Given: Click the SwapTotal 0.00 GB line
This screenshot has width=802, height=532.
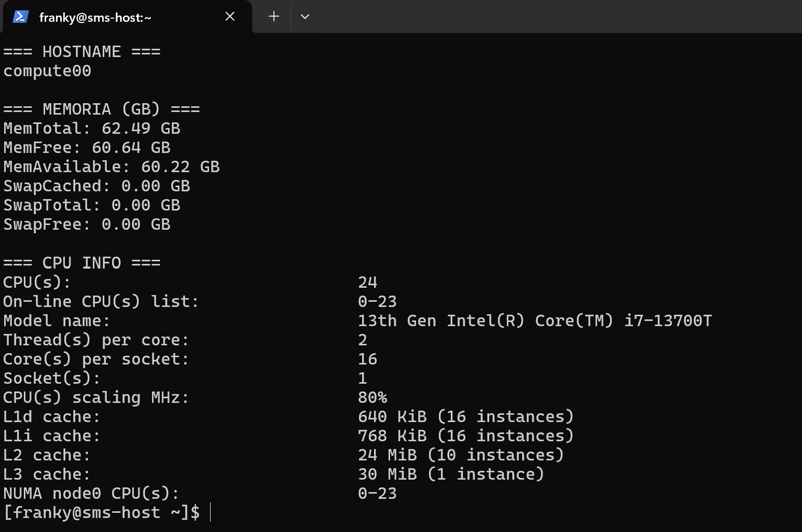Looking at the screenshot, I should pos(92,205).
